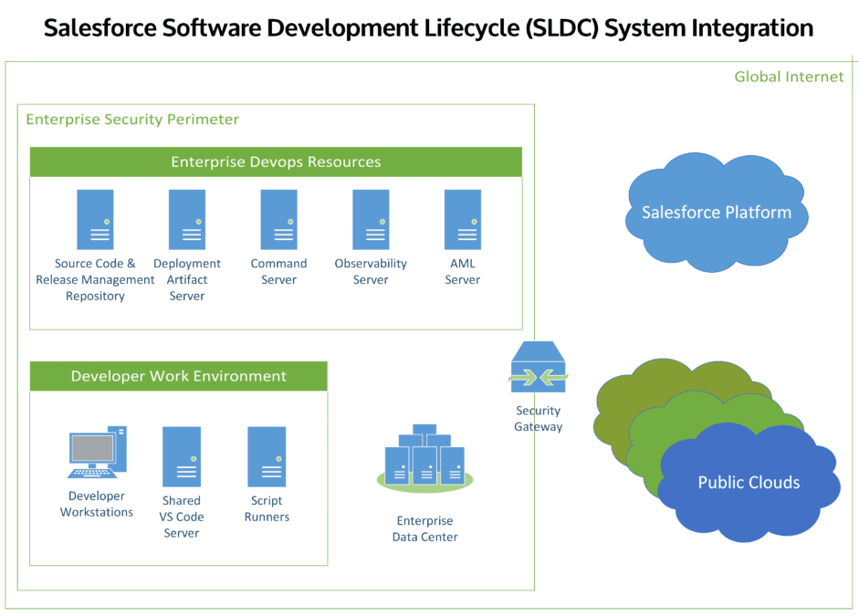Click the Security Gateway text label
Image resolution: width=859 pixels, height=616 pixels.
point(539,419)
